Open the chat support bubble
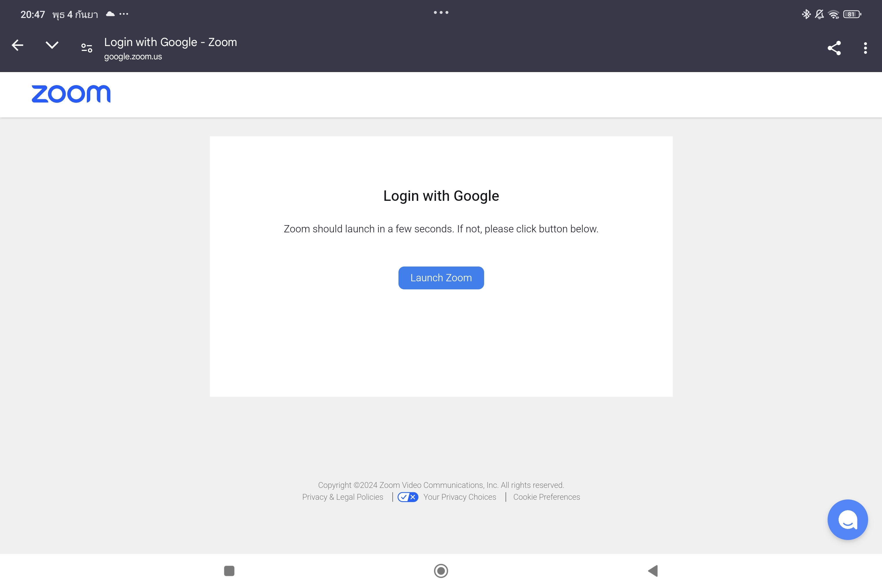Screen dimensions: 882x588 pyautogui.click(x=848, y=519)
